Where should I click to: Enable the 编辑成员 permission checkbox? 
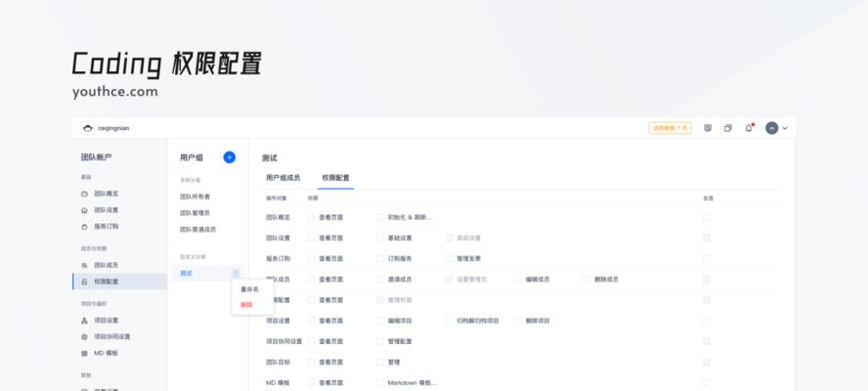(518, 280)
